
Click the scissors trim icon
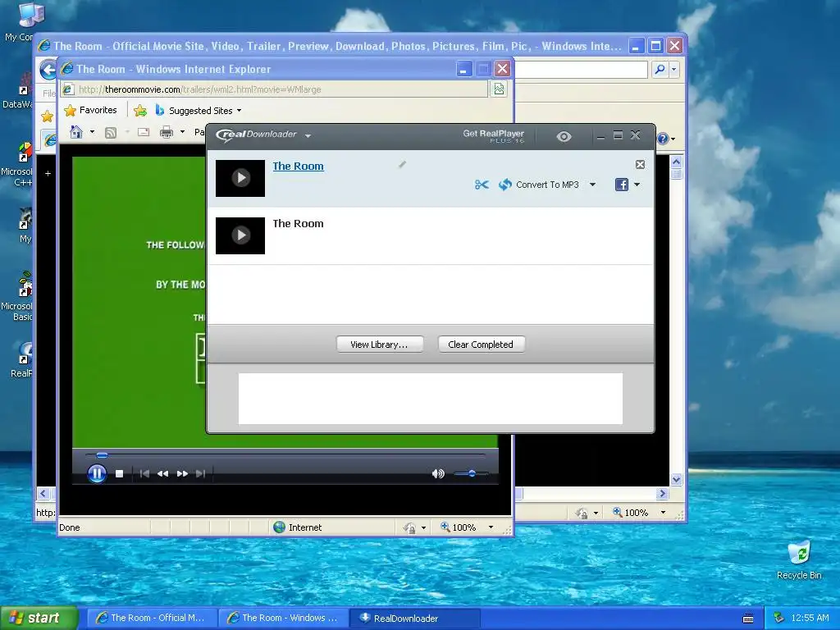[481, 185]
